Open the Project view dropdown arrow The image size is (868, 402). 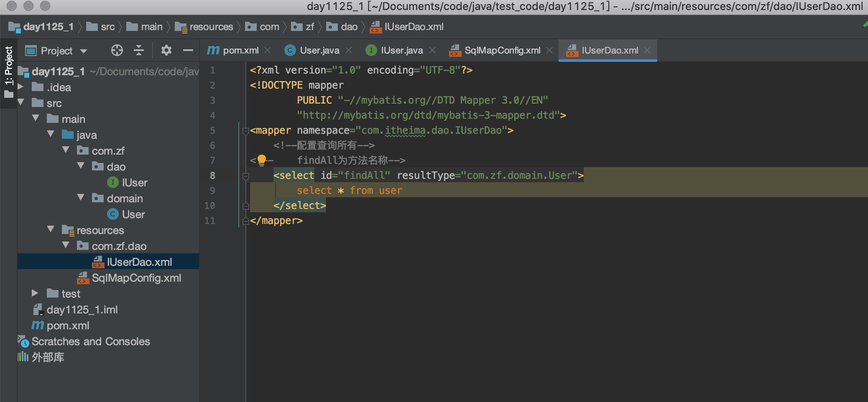tap(84, 51)
